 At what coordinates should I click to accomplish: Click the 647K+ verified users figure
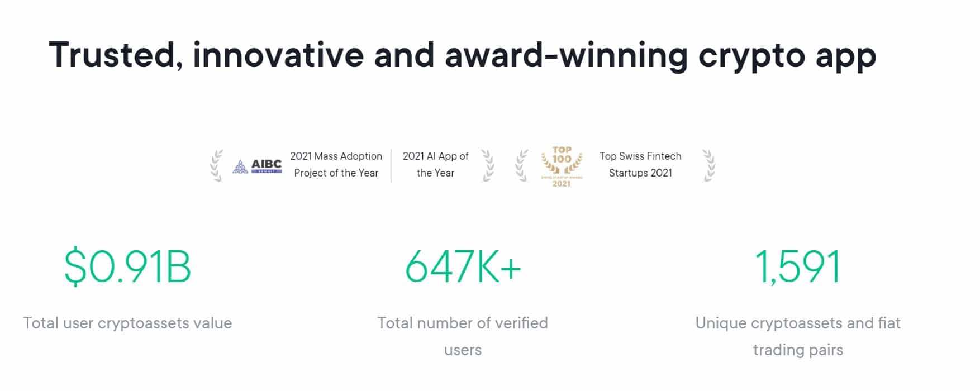pos(463,268)
